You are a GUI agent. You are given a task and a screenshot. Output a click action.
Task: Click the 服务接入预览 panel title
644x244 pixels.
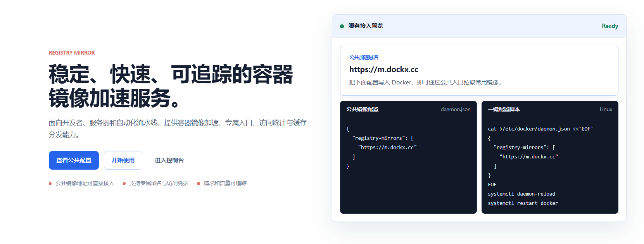pyautogui.click(x=366, y=26)
